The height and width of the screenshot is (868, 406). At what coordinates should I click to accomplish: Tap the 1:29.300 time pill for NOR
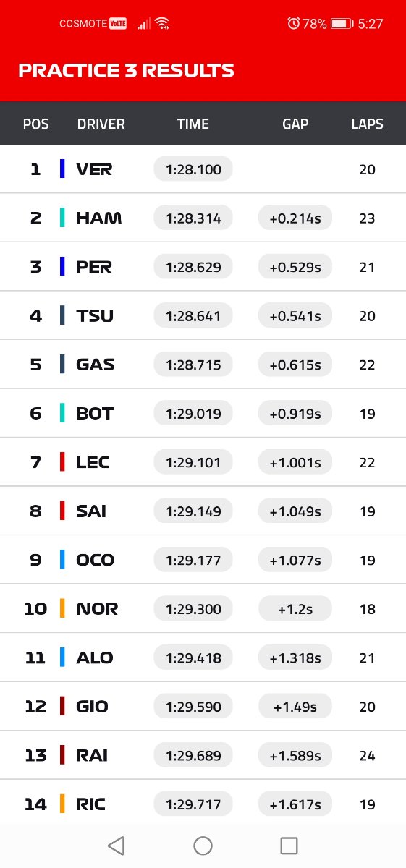pyautogui.click(x=193, y=608)
